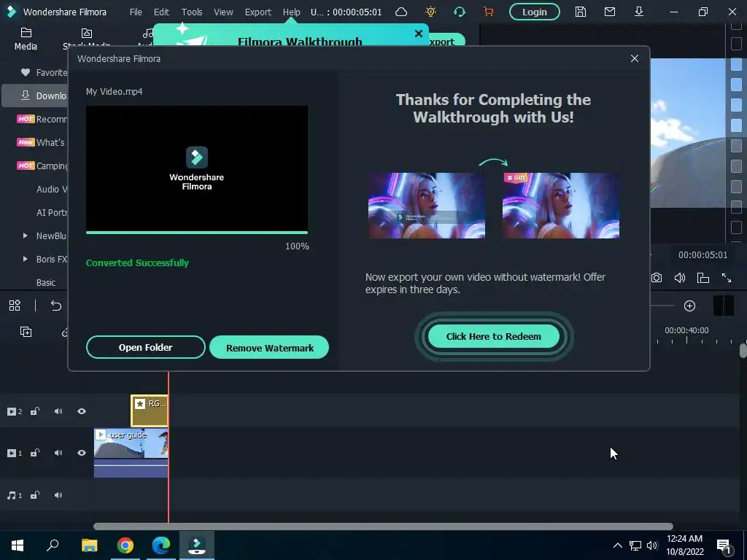Click the system tray volume icon
Screen dimensions: 747x560
click(652, 545)
